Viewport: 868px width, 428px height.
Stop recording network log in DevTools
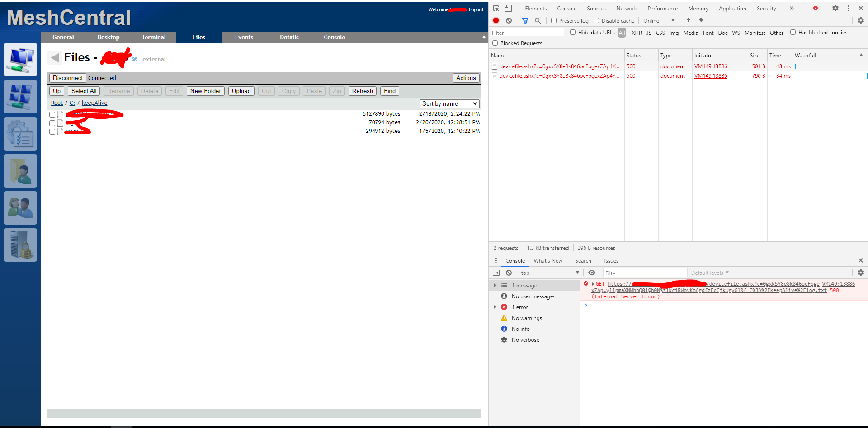point(495,20)
